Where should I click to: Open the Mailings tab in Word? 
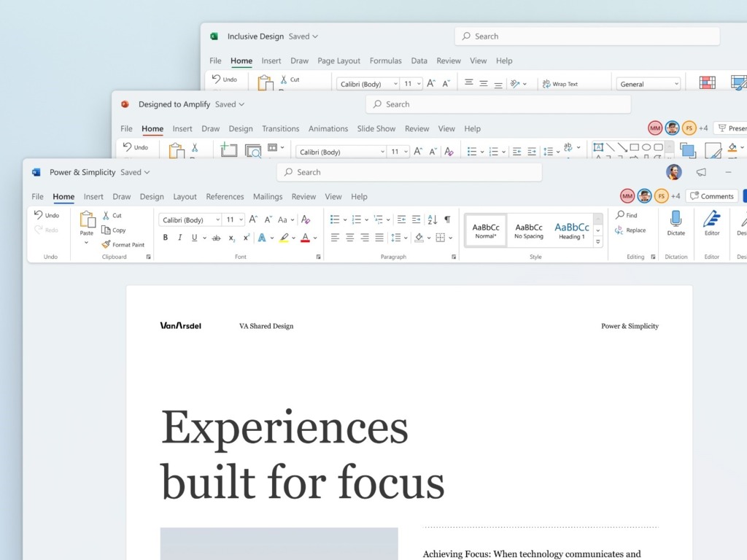coord(268,196)
